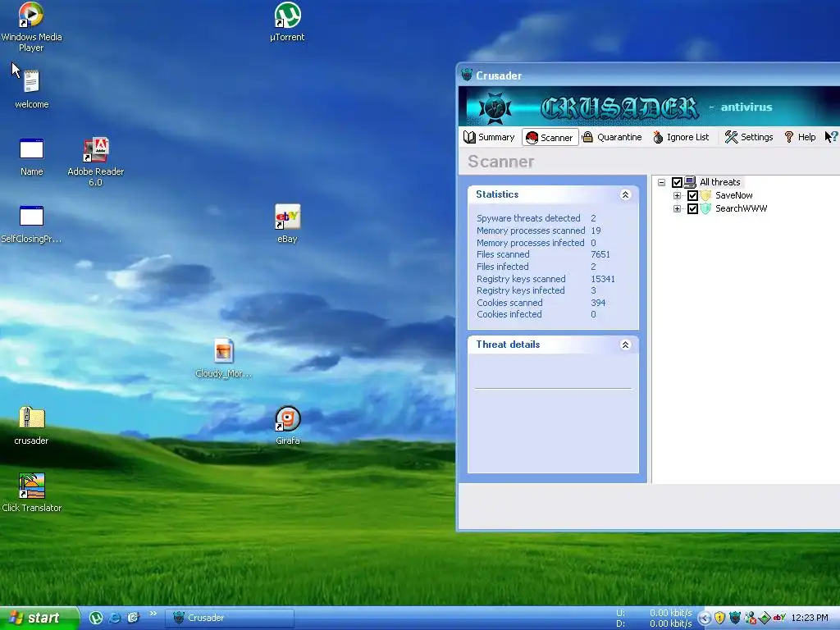Click the green diamond tray icon
This screenshot has height=630, width=840.
765,618
